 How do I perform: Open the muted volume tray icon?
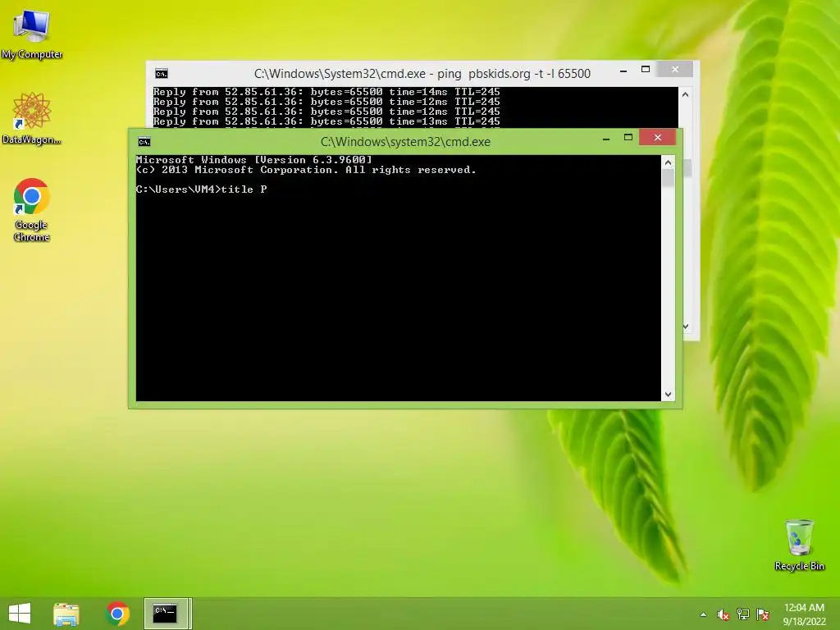click(723, 614)
